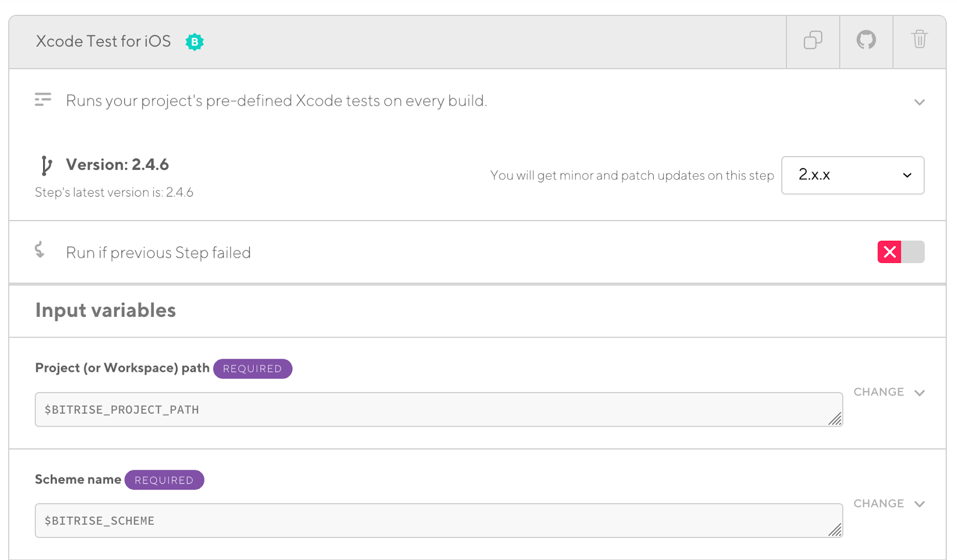Click the Xcode Test for iOS title

click(103, 41)
